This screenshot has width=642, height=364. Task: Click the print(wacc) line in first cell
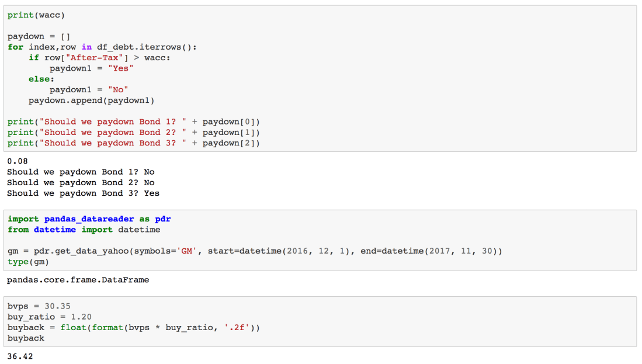click(x=36, y=15)
